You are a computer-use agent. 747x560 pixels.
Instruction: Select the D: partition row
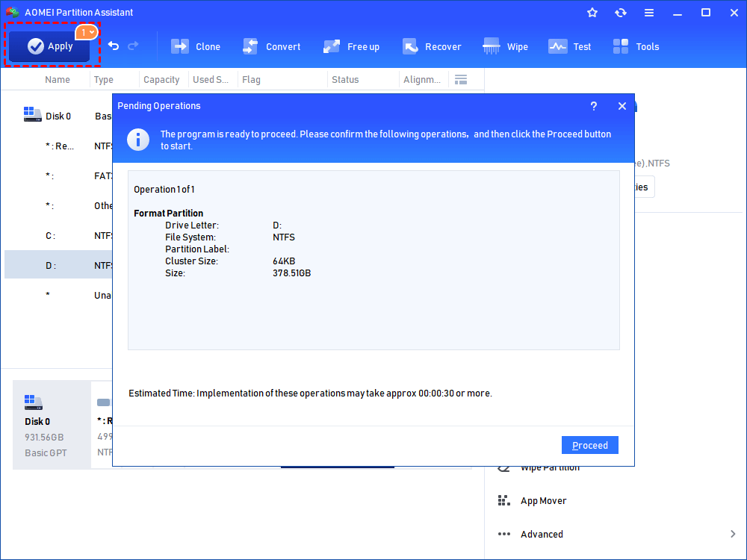(58, 265)
